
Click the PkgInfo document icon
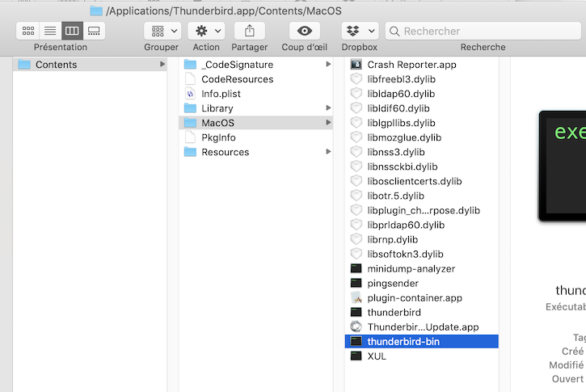(x=190, y=137)
